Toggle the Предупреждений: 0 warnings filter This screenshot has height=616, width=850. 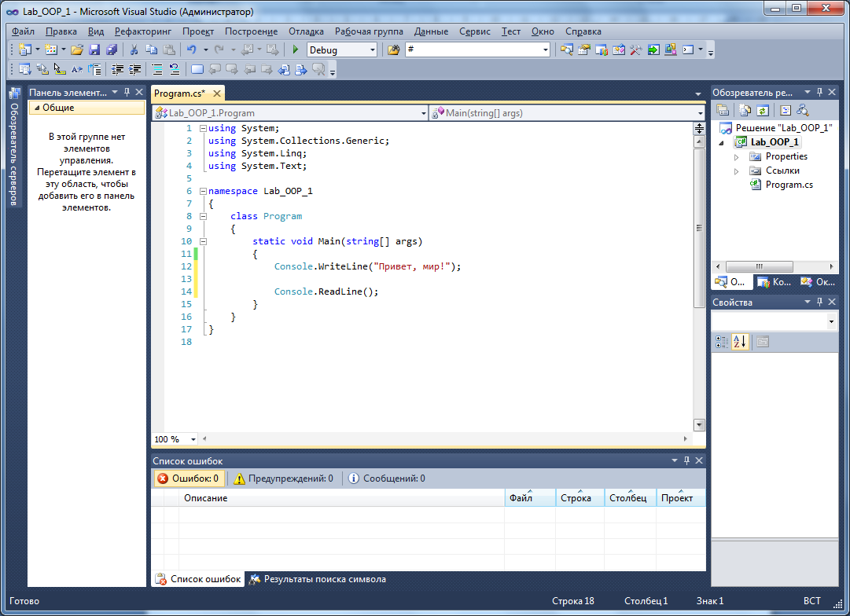click(284, 478)
